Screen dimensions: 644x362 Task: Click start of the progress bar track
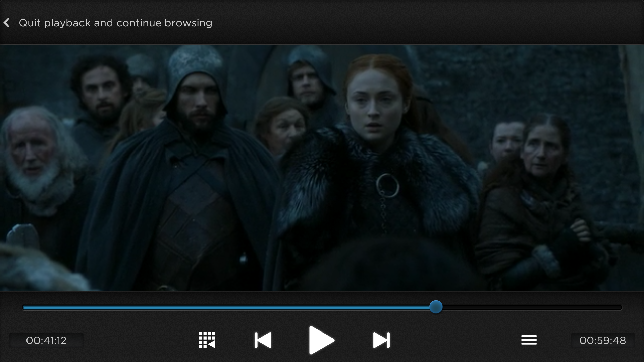25,307
